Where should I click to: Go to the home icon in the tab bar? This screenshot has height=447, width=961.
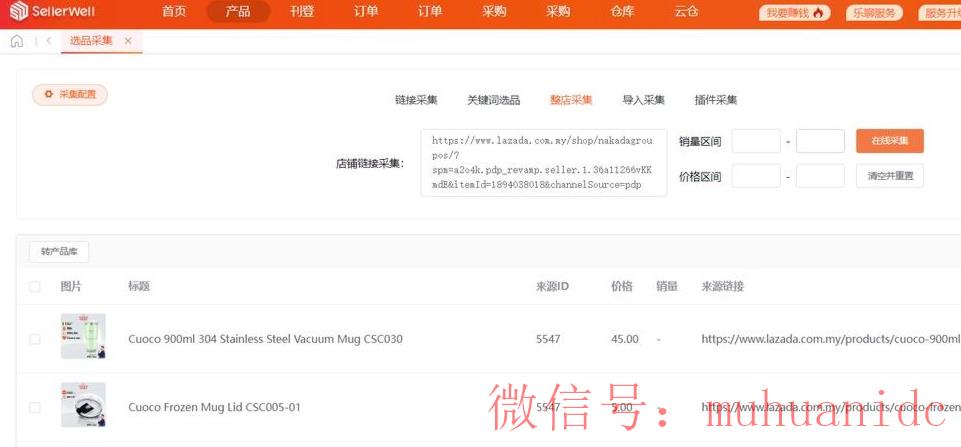pyautogui.click(x=17, y=41)
